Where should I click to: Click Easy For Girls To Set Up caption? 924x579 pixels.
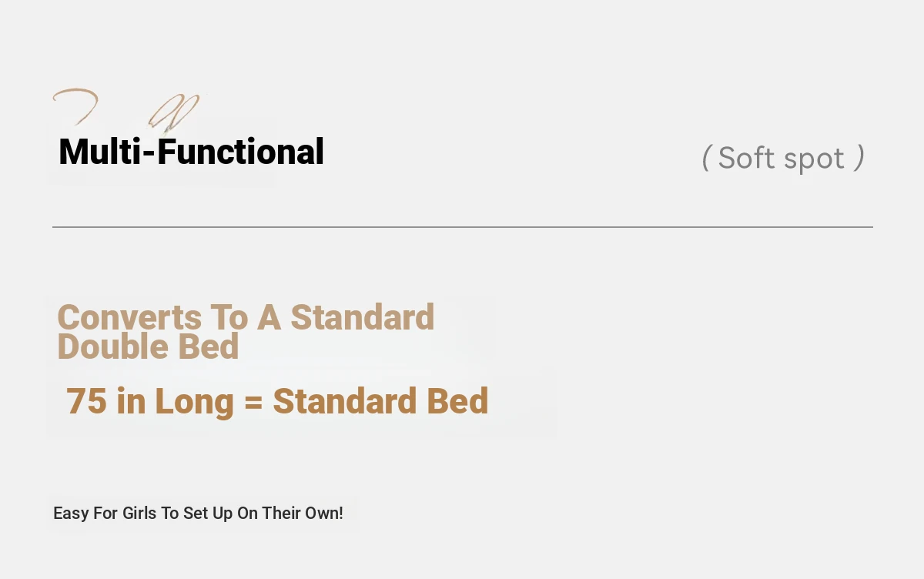pyautogui.click(x=198, y=513)
